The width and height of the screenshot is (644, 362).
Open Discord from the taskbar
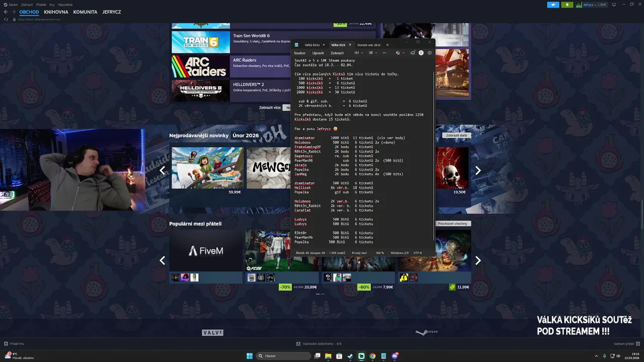click(395, 356)
